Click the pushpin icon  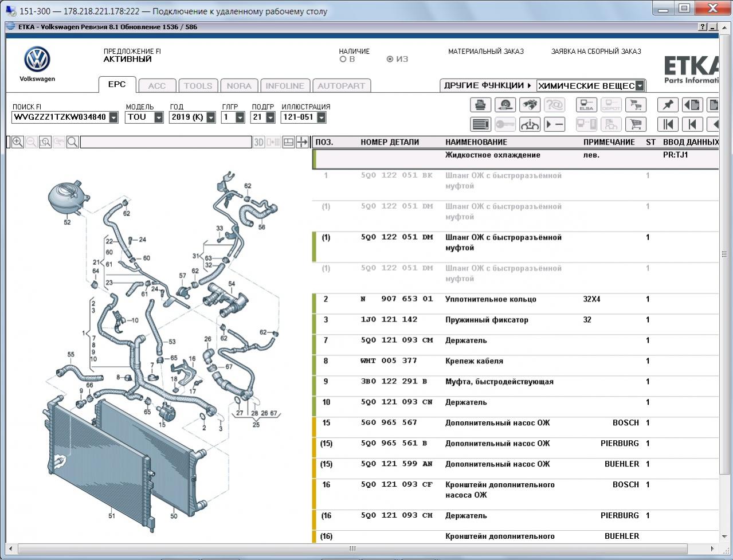coord(668,105)
